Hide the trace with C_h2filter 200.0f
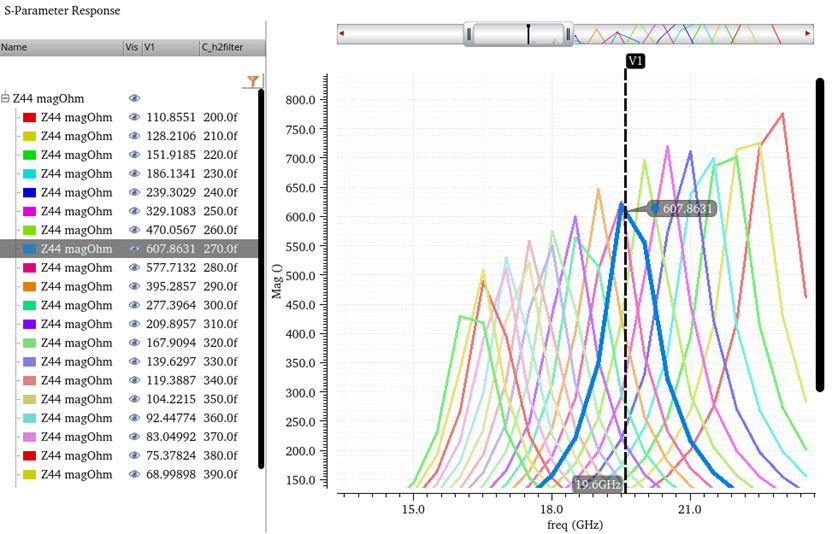This screenshot has width=832, height=534. coord(134,118)
